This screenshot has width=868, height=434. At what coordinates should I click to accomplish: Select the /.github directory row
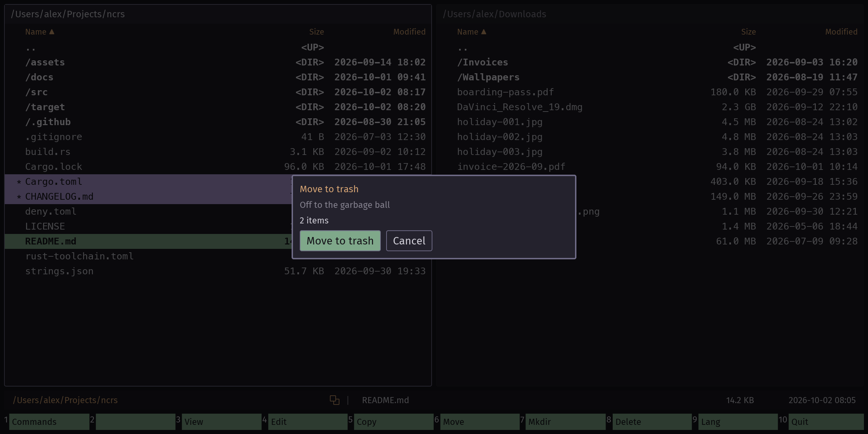(218, 122)
